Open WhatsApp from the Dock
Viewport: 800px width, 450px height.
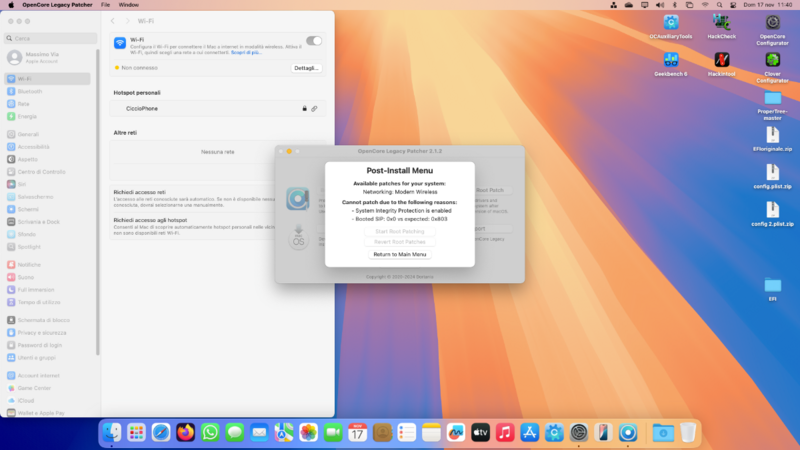210,433
